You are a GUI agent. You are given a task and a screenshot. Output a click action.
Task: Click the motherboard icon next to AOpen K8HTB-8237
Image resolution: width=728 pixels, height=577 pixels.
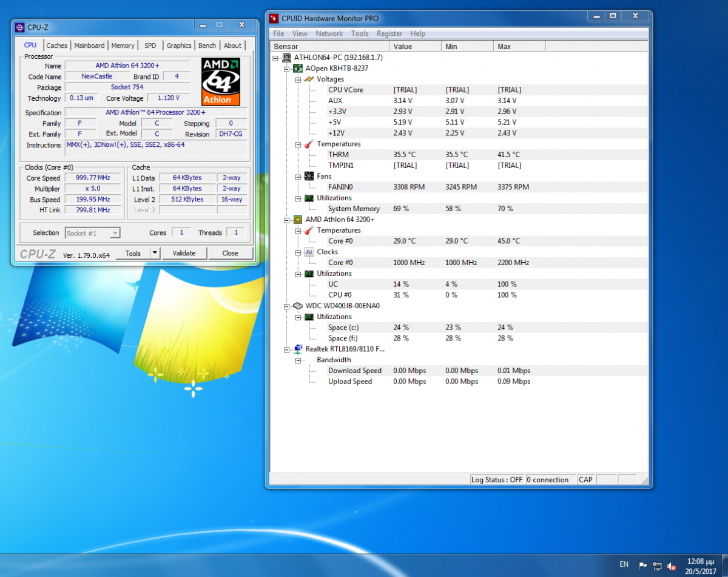point(298,69)
